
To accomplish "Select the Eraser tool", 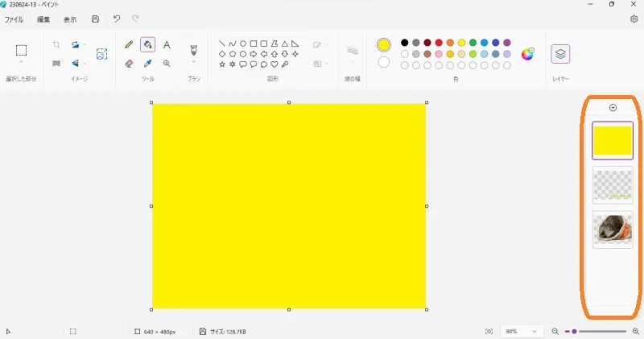I will click(129, 63).
